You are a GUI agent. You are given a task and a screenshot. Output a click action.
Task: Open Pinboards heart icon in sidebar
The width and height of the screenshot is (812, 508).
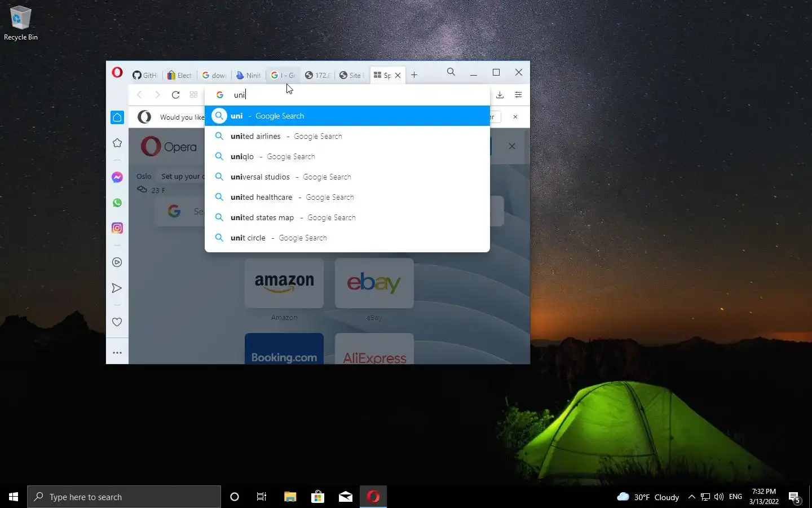click(x=117, y=322)
